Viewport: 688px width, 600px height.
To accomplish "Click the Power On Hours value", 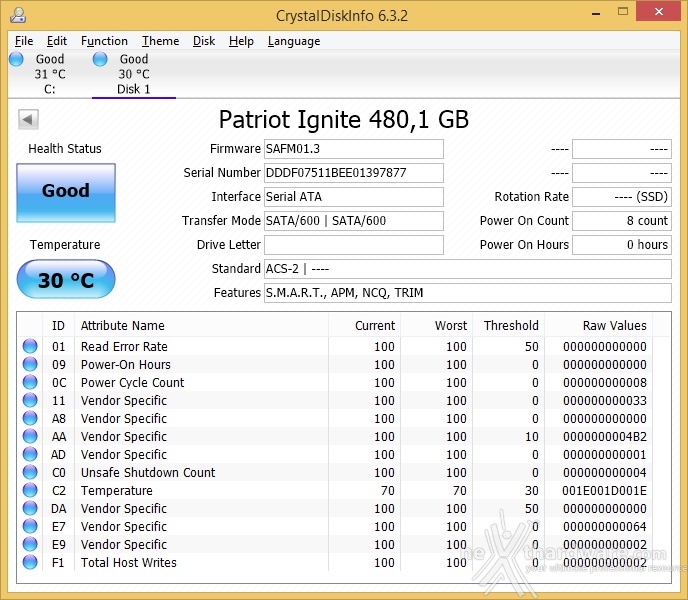I will (622, 244).
